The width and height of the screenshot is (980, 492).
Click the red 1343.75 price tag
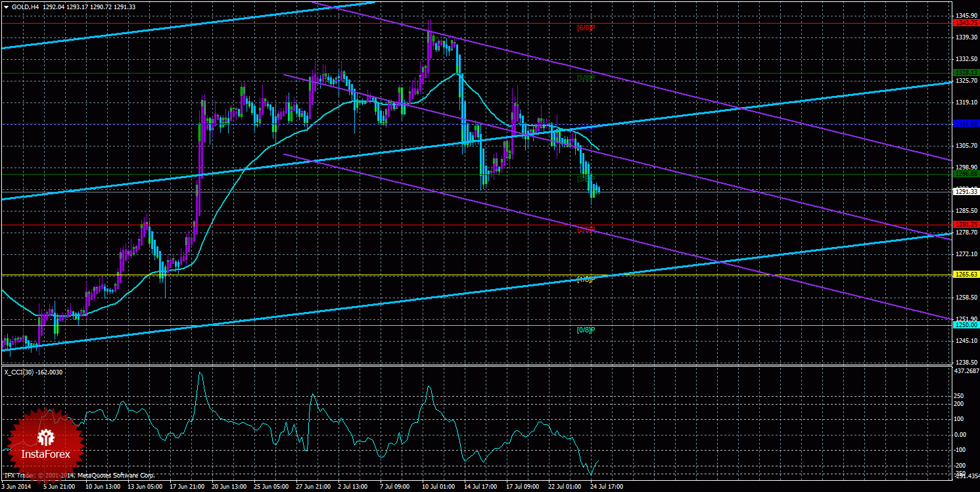(966, 23)
